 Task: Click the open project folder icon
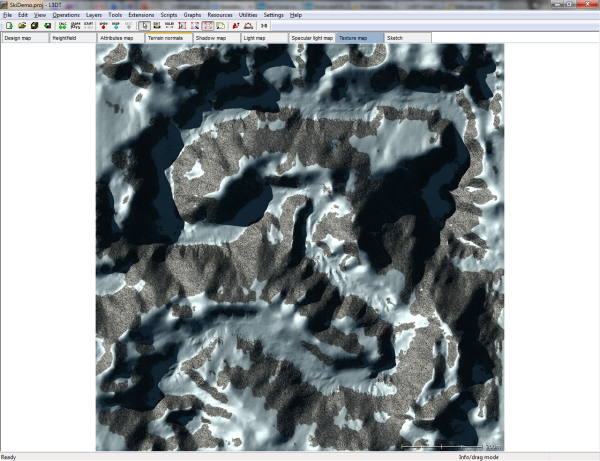pyautogui.click(x=21, y=26)
